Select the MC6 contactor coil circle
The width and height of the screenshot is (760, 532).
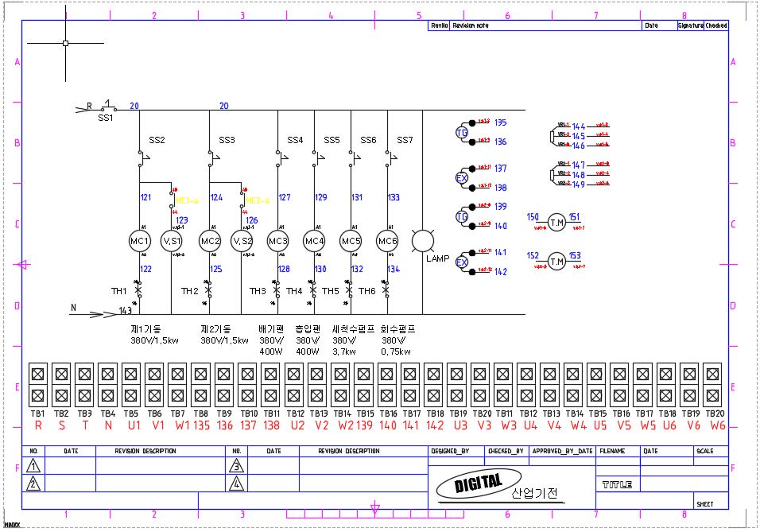pos(387,241)
